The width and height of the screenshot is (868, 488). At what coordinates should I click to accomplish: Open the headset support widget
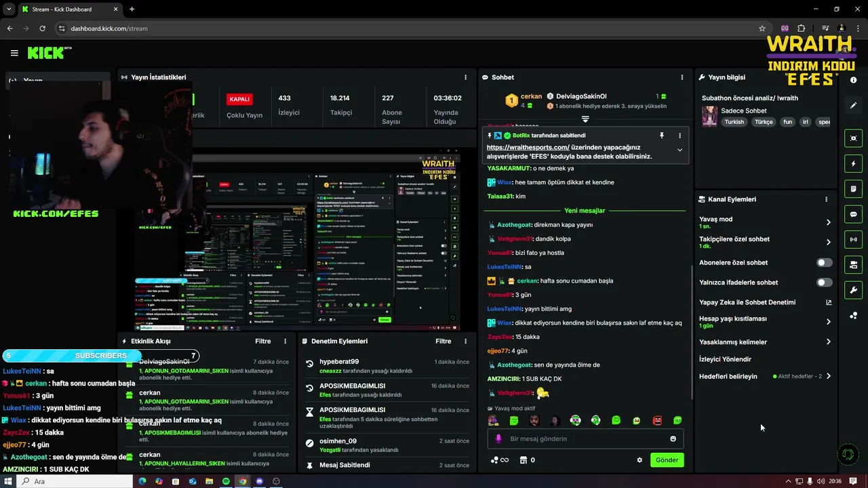[847, 454]
